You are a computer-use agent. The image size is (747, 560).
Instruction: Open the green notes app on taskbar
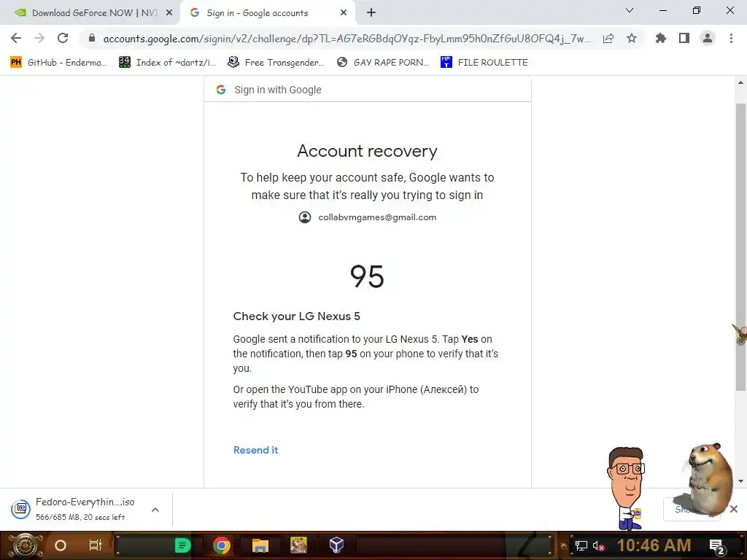point(182,545)
